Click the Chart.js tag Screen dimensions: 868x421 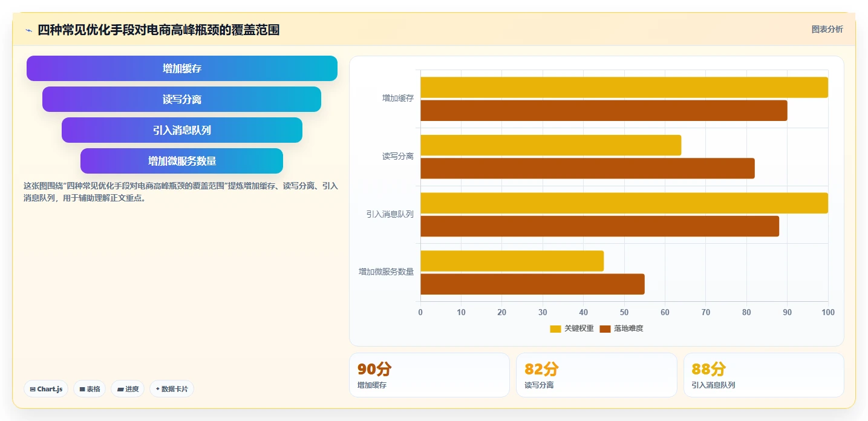[46, 389]
